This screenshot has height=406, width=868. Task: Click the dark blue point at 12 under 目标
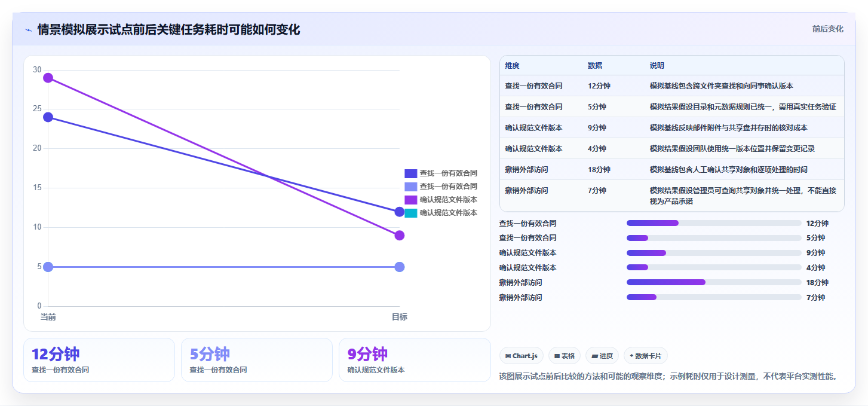tap(400, 212)
